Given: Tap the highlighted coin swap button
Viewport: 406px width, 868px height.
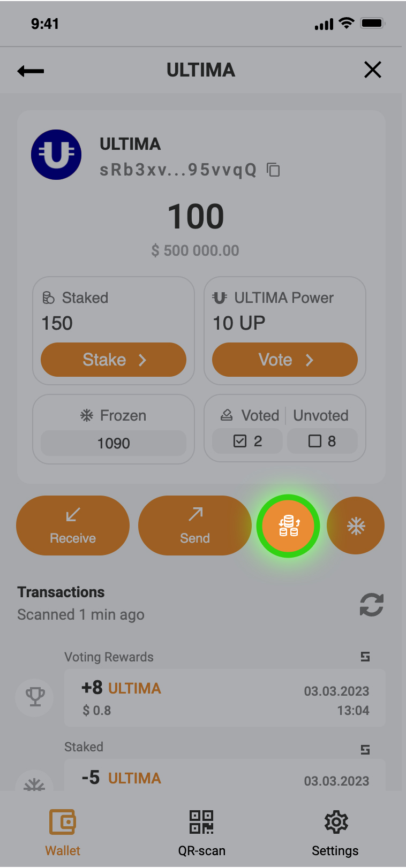Looking at the screenshot, I should click(x=288, y=526).
